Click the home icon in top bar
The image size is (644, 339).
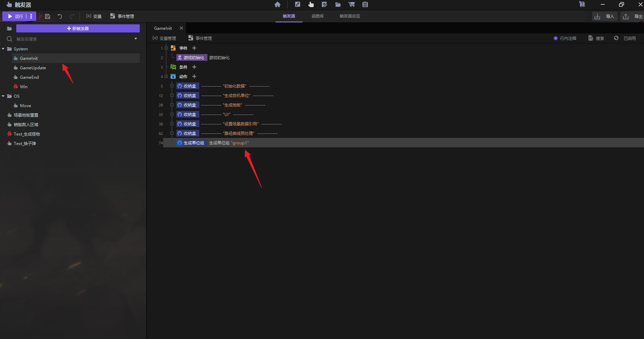point(277,4)
